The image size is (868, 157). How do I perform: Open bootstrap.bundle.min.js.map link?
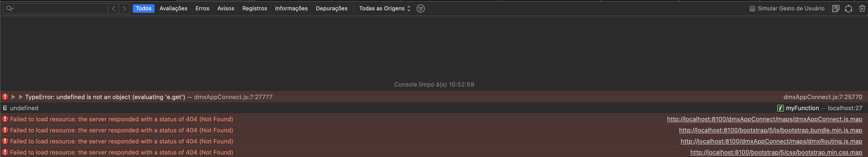click(x=770, y=130)
